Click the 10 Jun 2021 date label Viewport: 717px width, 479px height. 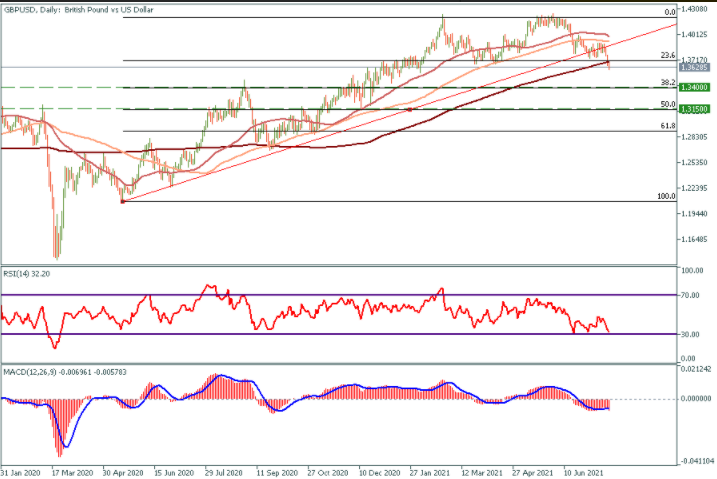tap(583, 473)
